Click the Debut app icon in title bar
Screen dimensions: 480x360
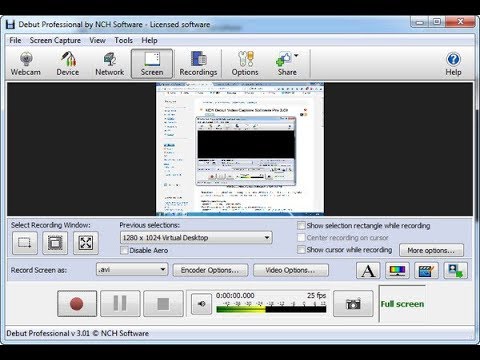click(x=11, y=24)
